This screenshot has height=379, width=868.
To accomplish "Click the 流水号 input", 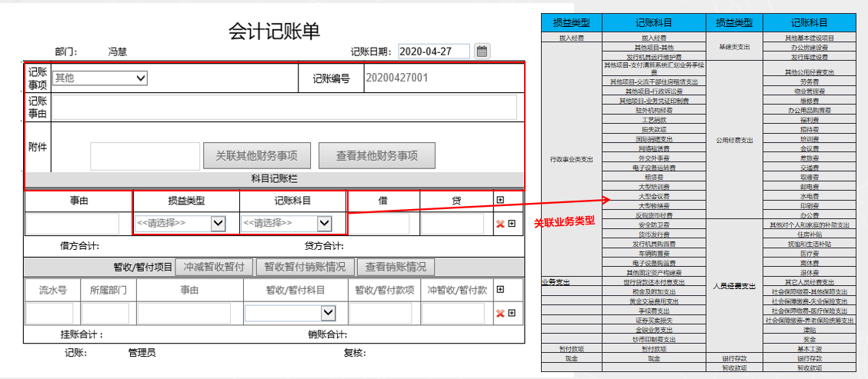I will point(50,313).
